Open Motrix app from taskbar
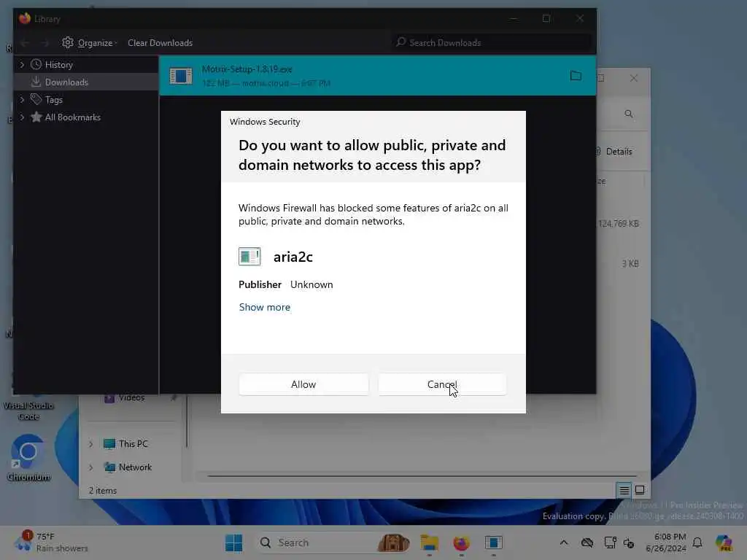 (x=494, y=542)
